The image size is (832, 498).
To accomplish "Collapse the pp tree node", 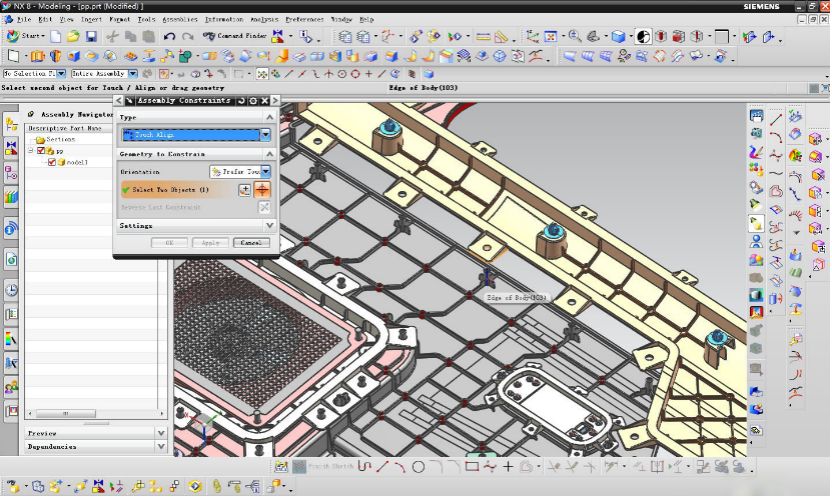I will coord(31,151).
